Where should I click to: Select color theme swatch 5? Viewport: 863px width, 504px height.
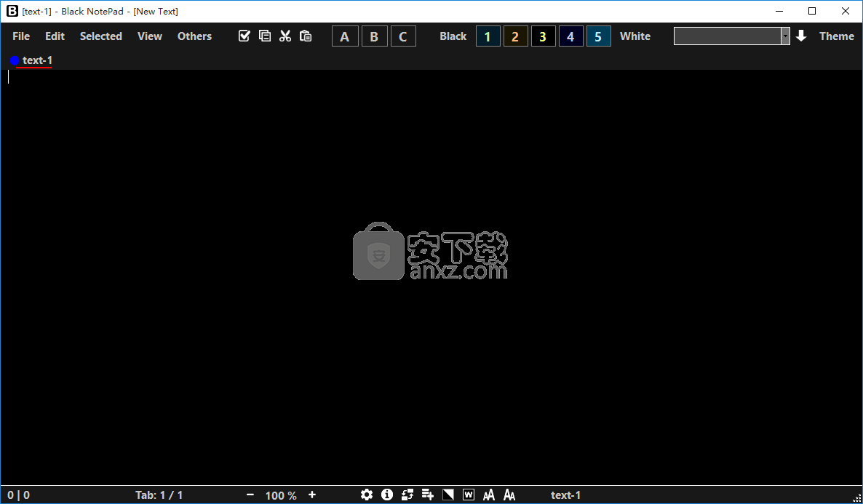(599, 36)
